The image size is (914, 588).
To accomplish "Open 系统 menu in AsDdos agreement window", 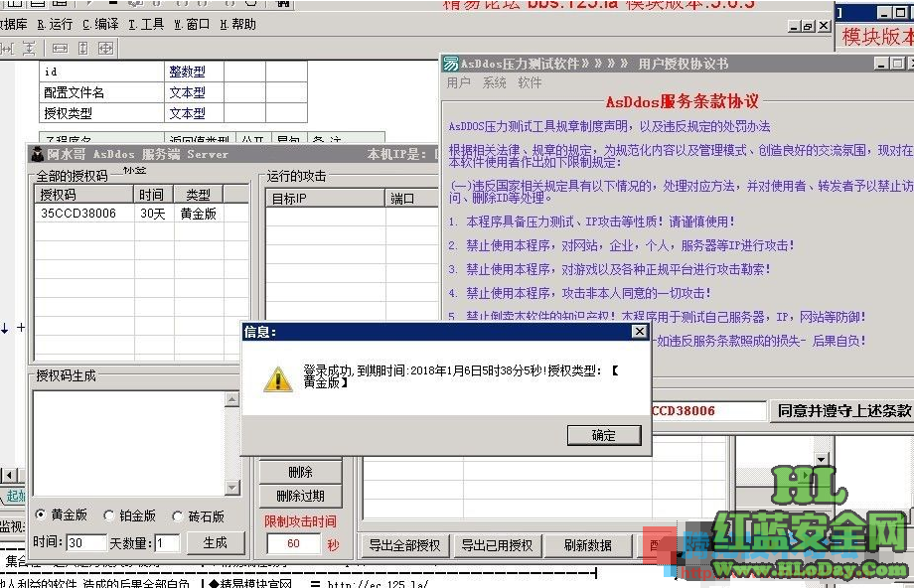I will [495, 82].
